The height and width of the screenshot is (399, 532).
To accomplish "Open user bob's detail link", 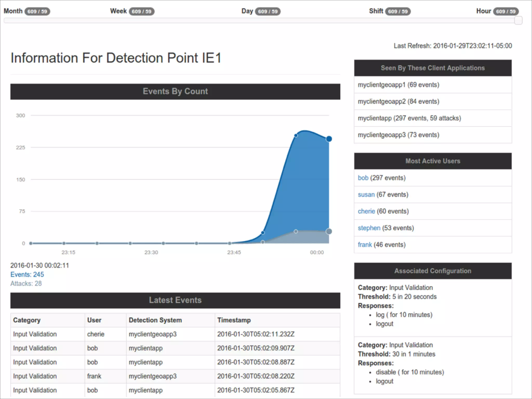I will tap(363, 178).
